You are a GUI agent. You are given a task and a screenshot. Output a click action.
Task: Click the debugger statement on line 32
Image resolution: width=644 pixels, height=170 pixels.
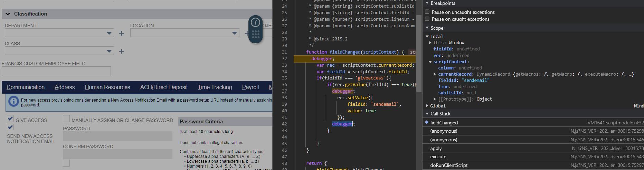(323, 59)
